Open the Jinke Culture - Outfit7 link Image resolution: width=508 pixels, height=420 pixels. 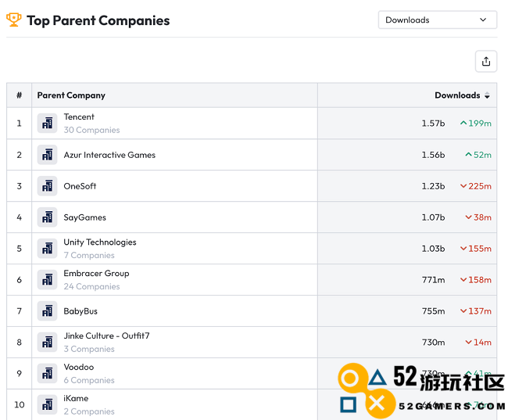click(106, 336)
